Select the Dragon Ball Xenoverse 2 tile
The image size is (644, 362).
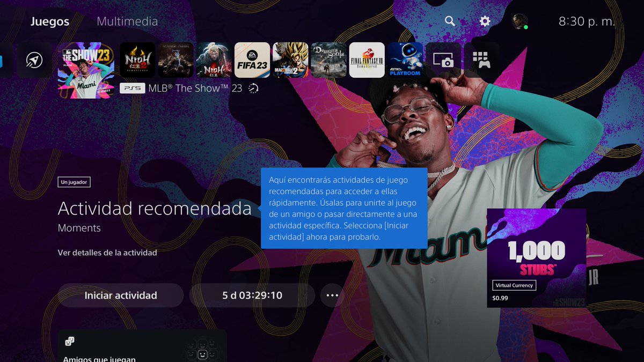pos(290,60)
